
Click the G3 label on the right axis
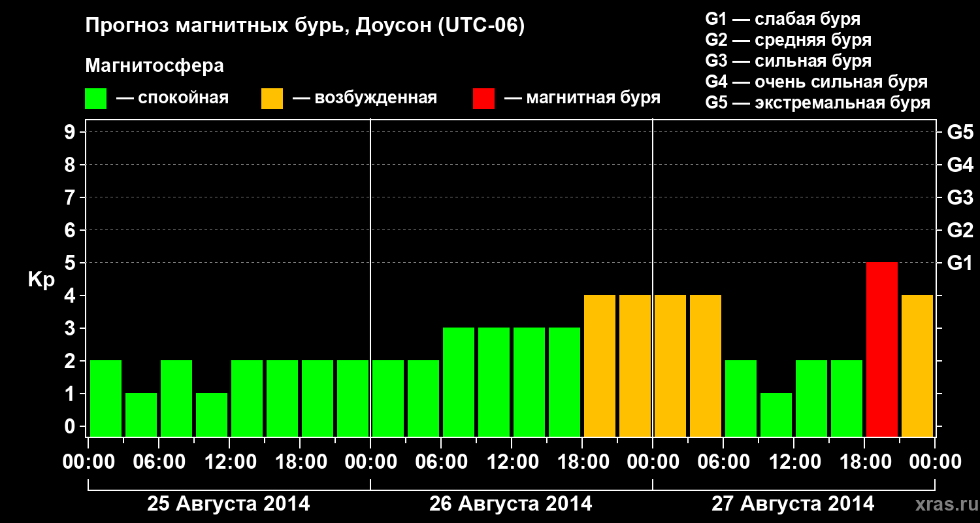960,197
